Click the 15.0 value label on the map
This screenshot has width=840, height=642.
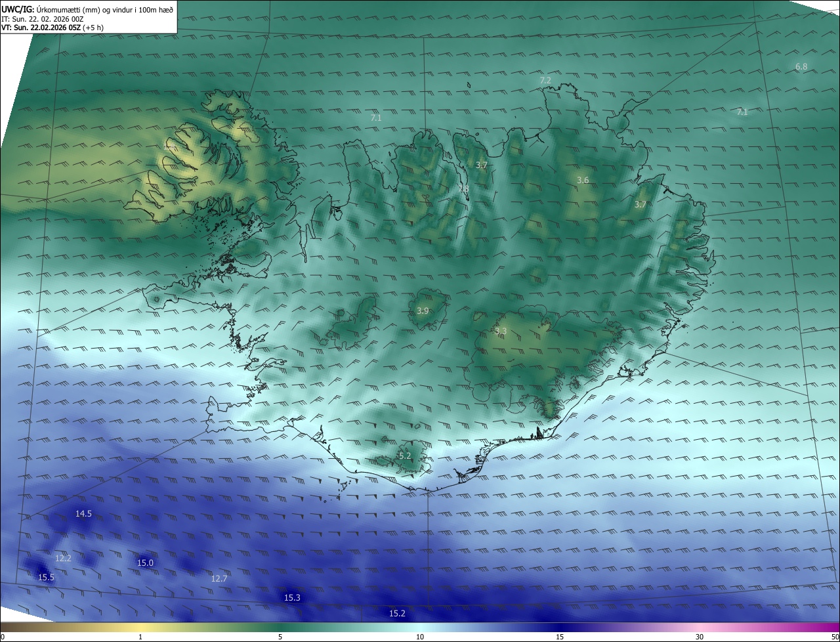coord(145,563)
